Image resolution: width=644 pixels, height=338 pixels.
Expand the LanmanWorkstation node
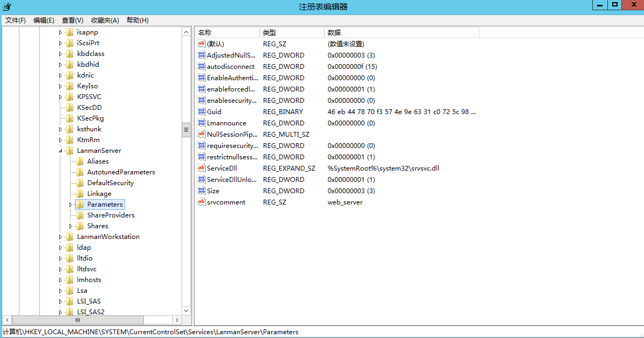click(60, 237)
